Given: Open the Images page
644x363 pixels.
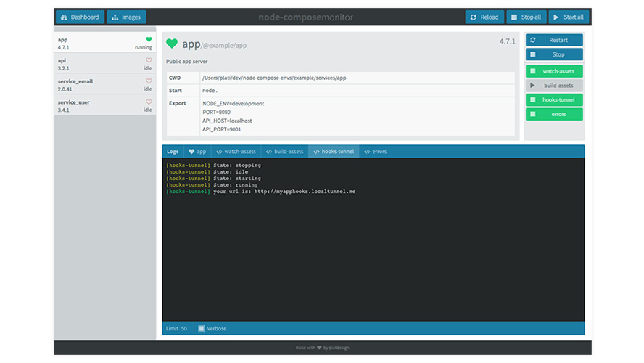Looking at the screenshot, I should (126, 17).
